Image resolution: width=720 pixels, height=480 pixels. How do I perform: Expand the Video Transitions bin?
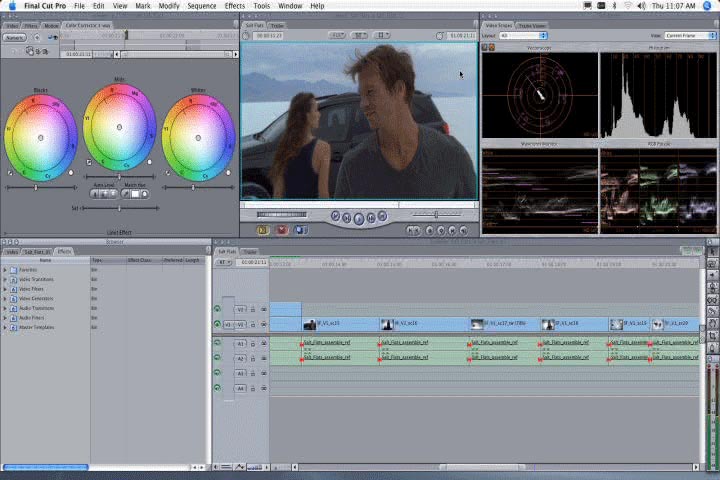click(5, 280)
